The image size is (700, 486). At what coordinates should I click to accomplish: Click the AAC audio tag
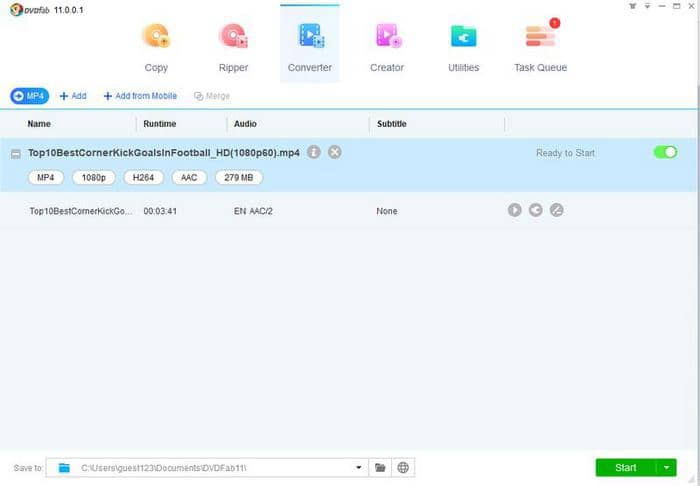point(189,178)
